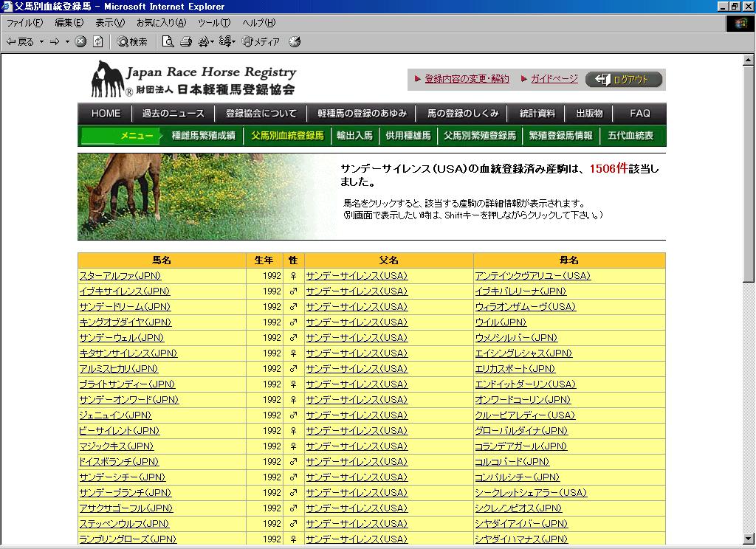Select the 五代血統表 navigation tab
756x549 pixels.
630,136
